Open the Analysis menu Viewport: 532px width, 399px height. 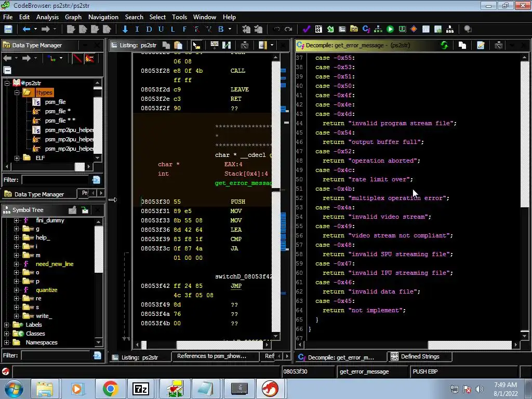[x=47, y=17]
